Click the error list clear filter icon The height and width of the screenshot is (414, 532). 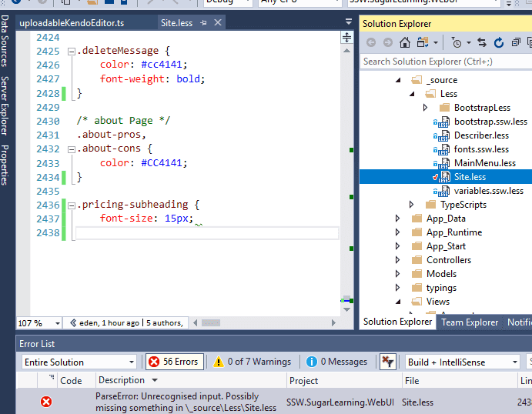click(387, 362)
